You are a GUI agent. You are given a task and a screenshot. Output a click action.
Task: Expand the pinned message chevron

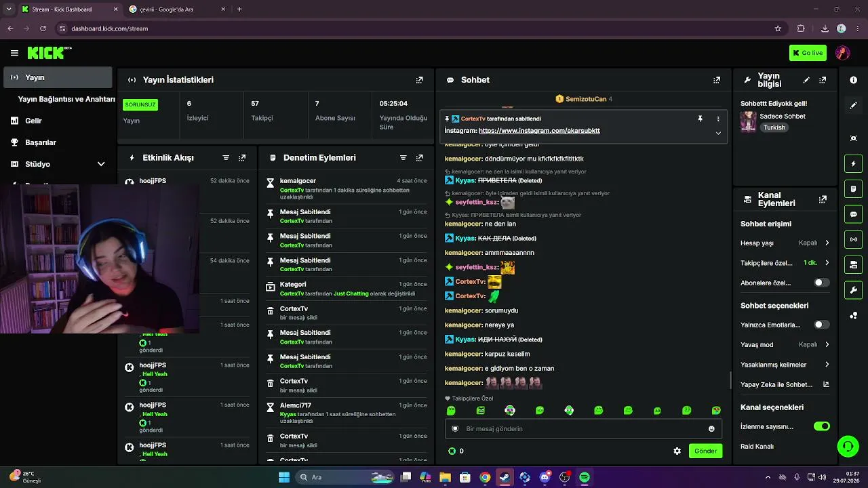tap(718, 133)
